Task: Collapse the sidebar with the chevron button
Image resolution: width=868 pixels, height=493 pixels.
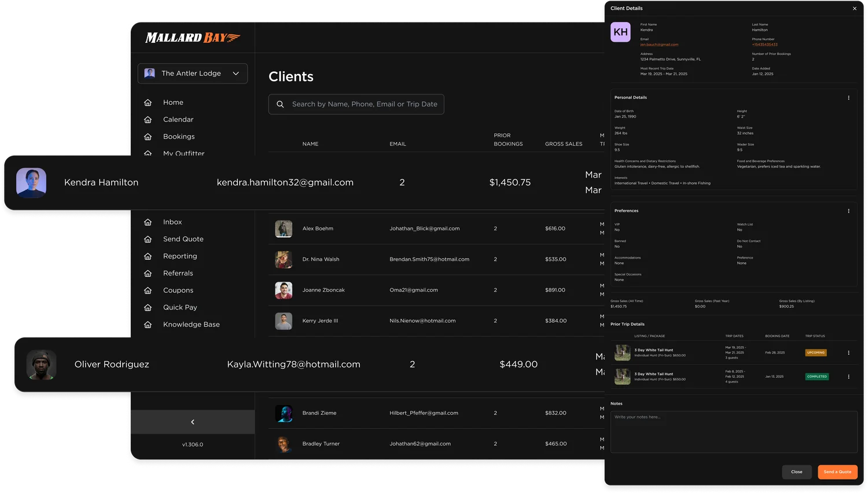Action: (193, 422)
